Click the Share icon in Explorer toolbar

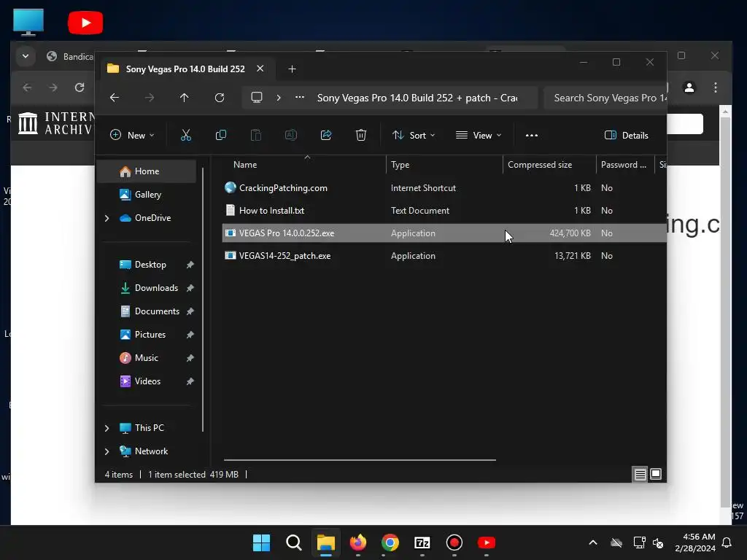tap(326, 135)
